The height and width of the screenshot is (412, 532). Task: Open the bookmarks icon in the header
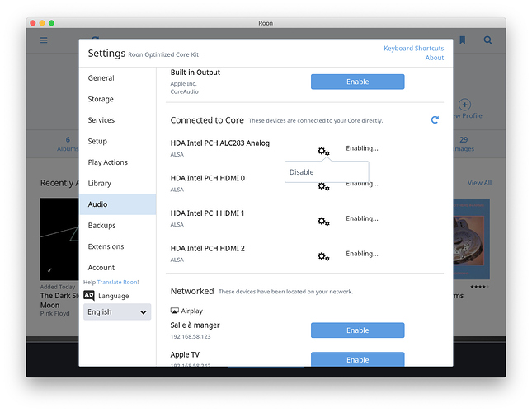tap(462, 40)
